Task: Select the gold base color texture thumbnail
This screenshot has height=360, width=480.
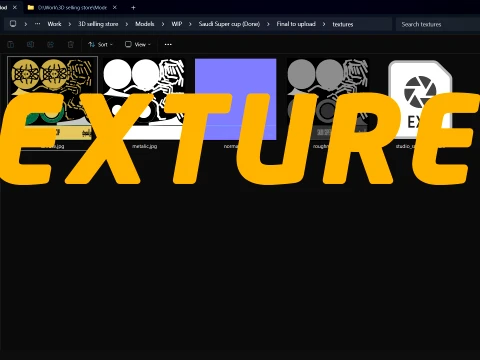Action: (x=52, y=99)
